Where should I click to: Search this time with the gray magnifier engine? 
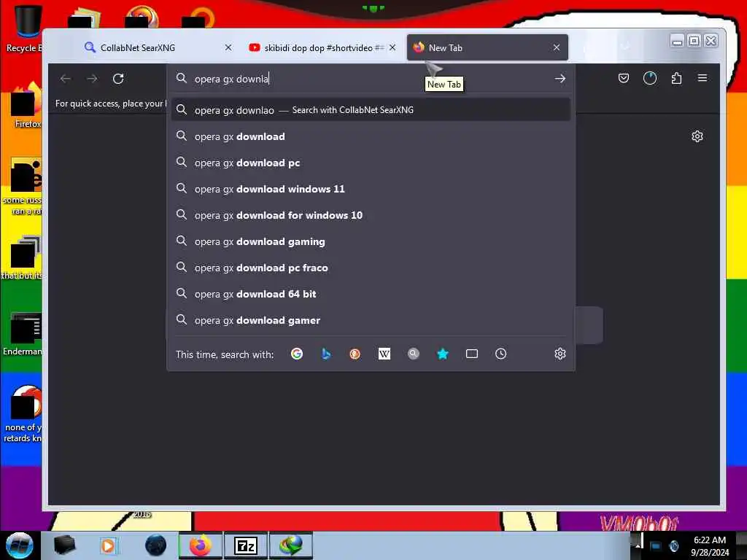pos(414,354)
